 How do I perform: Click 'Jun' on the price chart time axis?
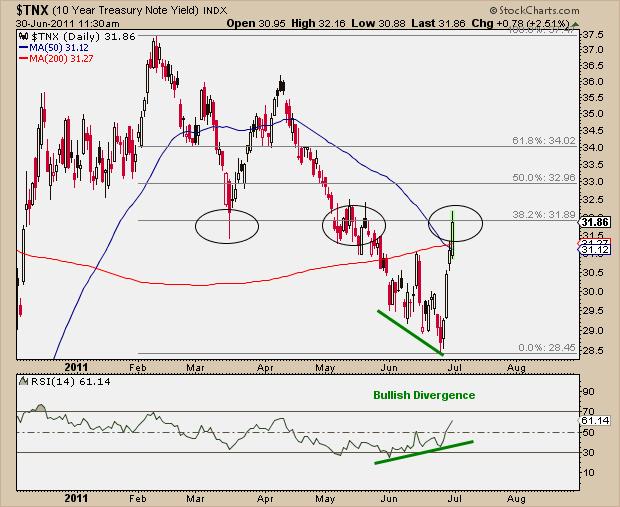pos(389,367)
